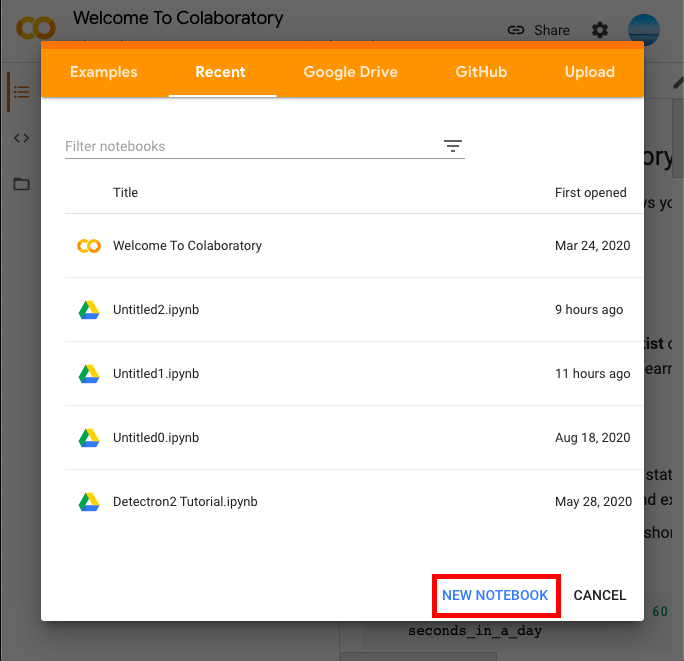The width and height of the screenshot is (684, 661).
Task: Click the Welcome To Colaboratory page title
Action: (x=178, y=18)
